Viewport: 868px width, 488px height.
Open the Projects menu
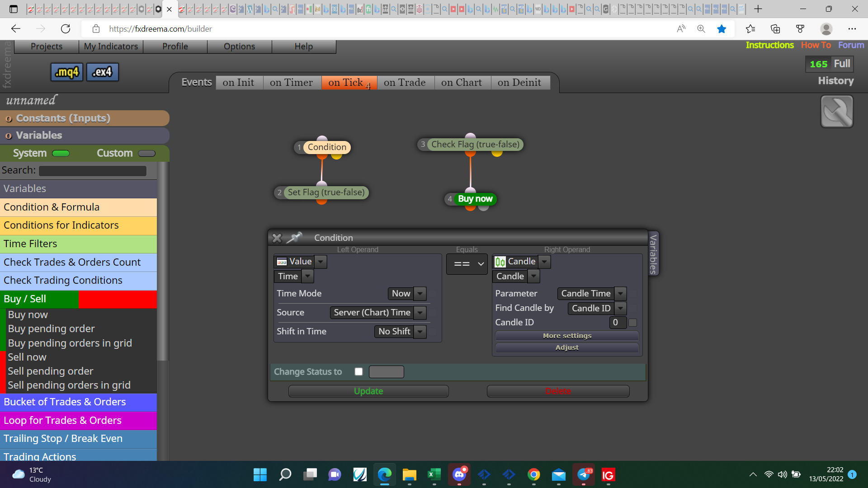(47, 46)
